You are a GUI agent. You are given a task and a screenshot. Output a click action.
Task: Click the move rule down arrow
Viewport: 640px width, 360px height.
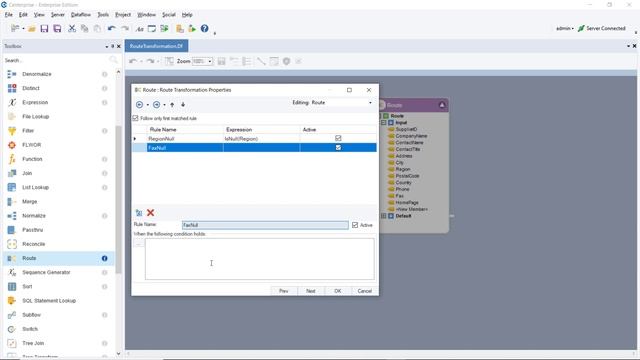pos(183,105)
